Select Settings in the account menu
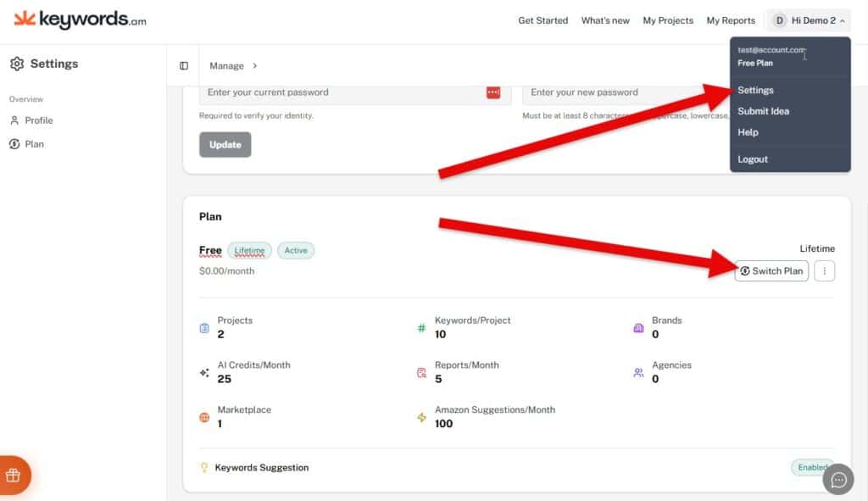The width and height of the screenshot is (868, 501). 755,90
